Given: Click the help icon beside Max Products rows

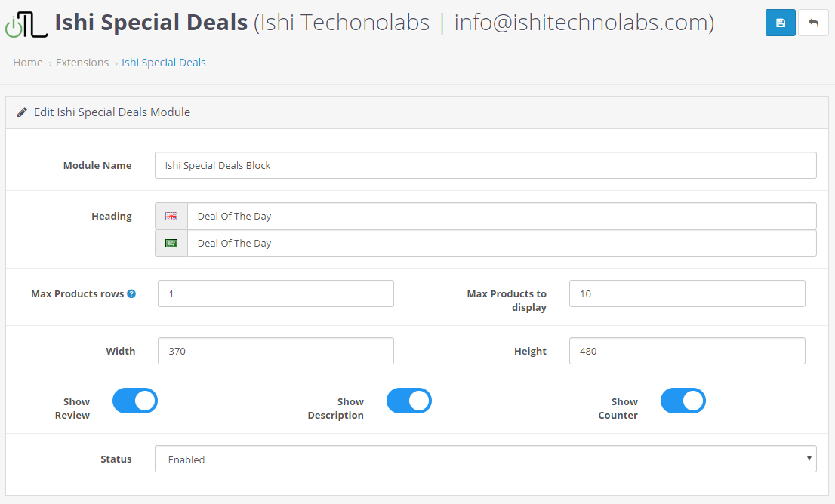Looking at the screenshot, I should click(x=131, y=293).
